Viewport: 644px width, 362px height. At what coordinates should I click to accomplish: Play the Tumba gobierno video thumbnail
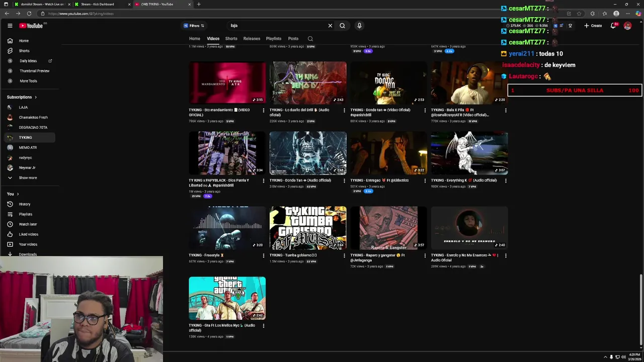click(308, 228)
